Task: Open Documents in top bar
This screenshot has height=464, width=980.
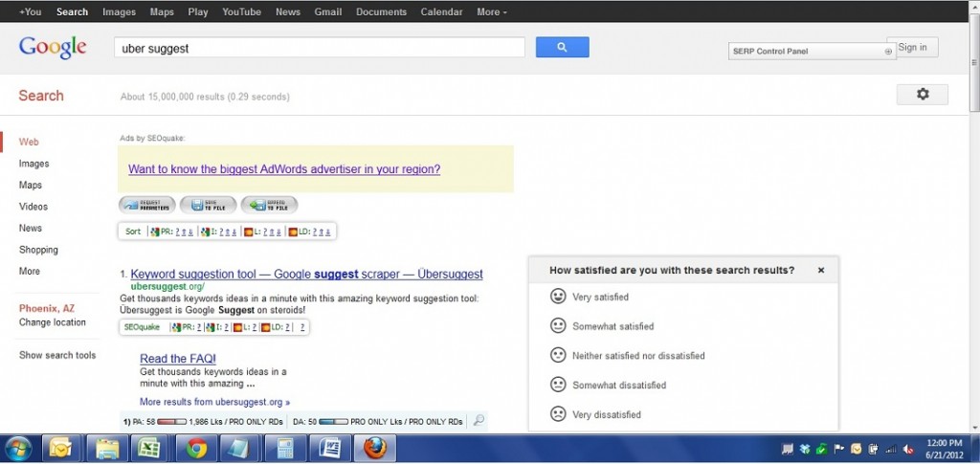Action: (381, 11)
